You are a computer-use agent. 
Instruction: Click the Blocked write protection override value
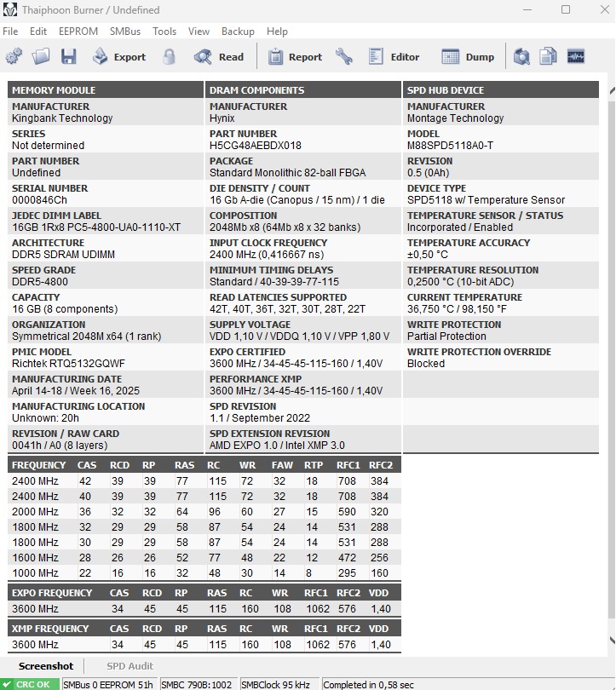pyautogui.click(x=426, y=364)
